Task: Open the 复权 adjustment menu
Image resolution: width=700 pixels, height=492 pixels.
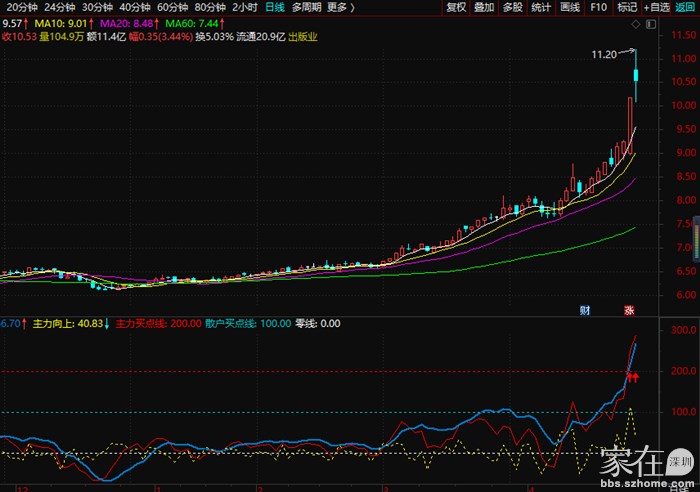Action: coord(456,7)
